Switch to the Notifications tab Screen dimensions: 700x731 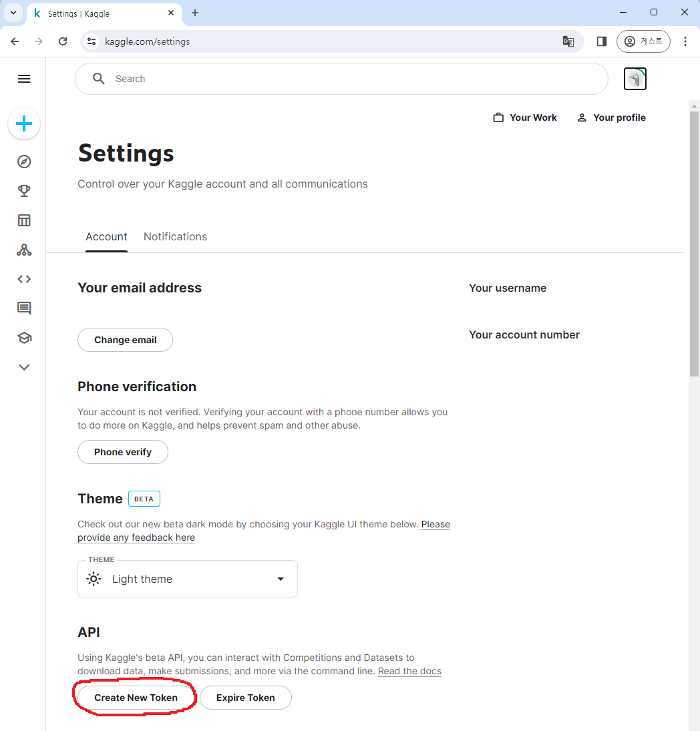click(x=176, y=237)
